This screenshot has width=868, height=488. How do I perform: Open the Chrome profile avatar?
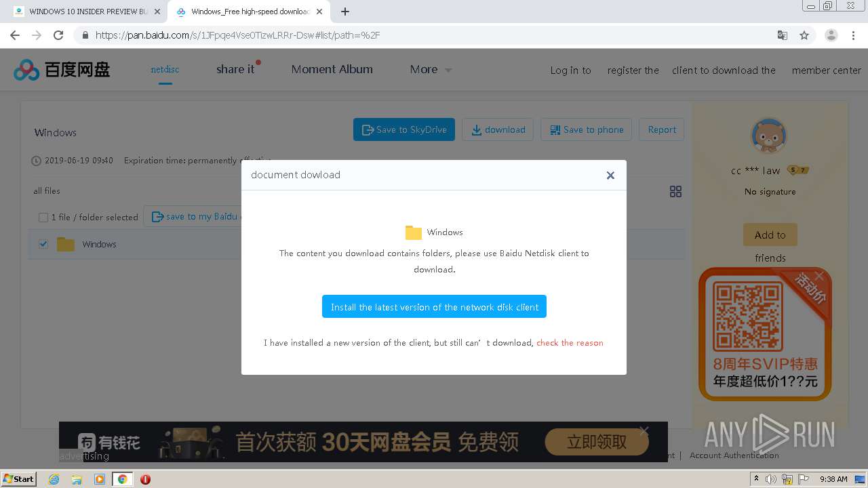pos(831,35)
